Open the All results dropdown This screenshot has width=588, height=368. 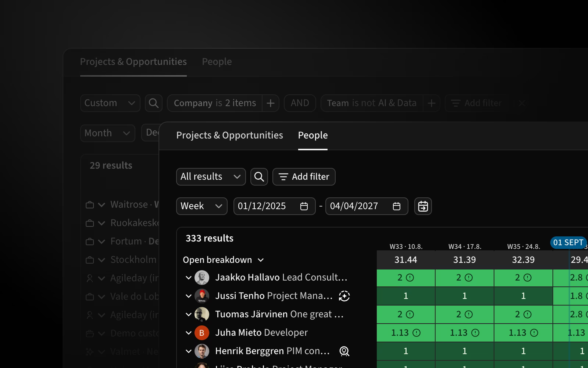coord(211,177)
